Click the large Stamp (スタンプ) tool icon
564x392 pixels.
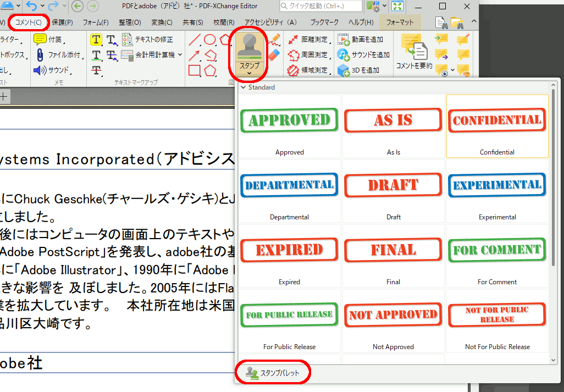pyautogui.click(x=249, y=47)
